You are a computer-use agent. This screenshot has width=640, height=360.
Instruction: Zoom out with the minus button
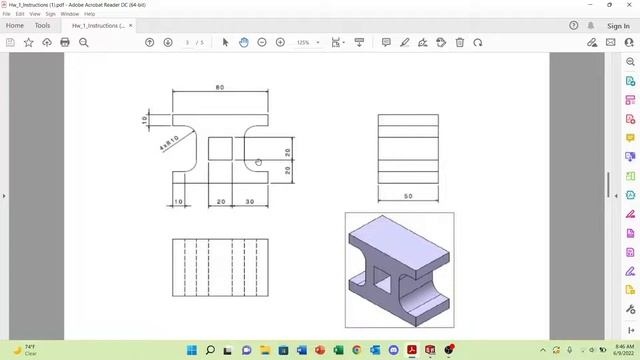[x=262, y=42]
